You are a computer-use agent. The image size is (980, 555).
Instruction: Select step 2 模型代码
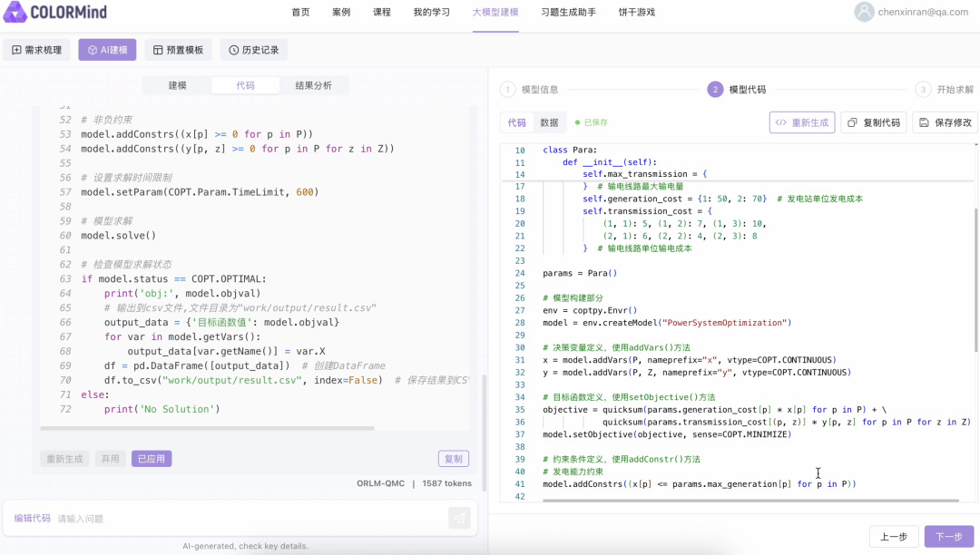pos(737,89)
